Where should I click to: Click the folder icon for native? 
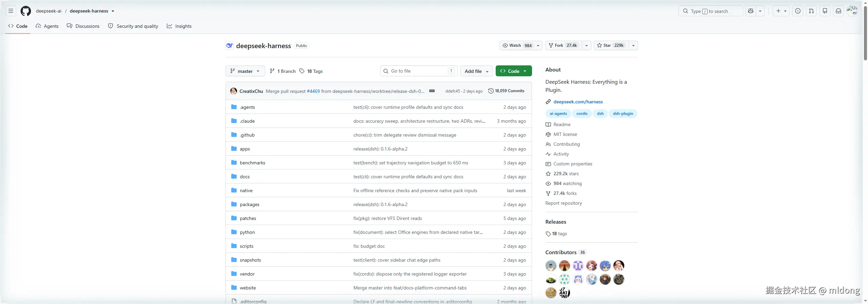pos(234,190)
